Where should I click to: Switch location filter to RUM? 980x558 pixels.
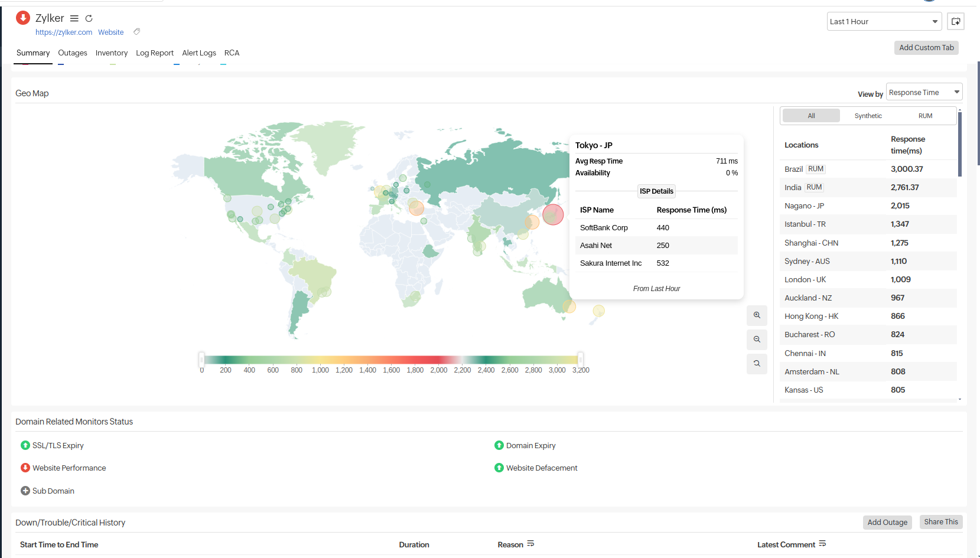[x=925, y=116]
